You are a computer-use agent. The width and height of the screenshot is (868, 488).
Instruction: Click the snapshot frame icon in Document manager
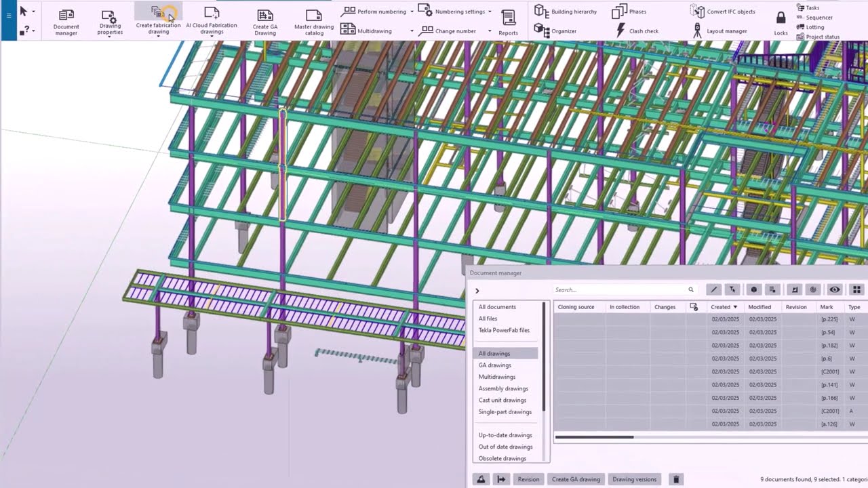point(795,289)
